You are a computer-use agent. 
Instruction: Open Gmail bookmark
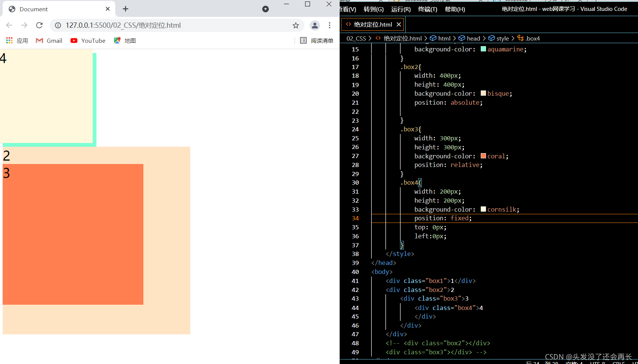(49, 41)
